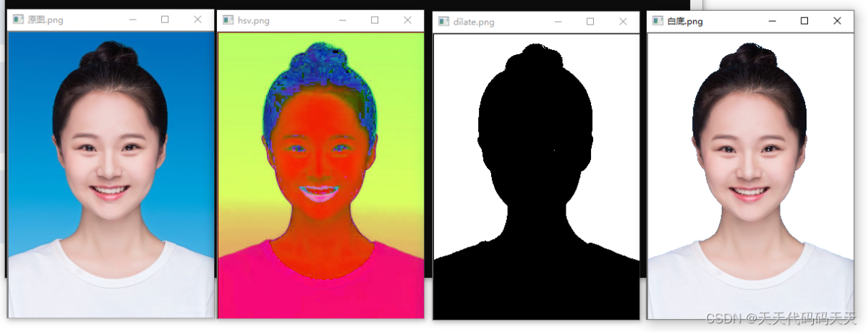This screenshot has height=332, width=868.
Task: Click the 白底.png window's title icon
Action: (x=658, y=21)
